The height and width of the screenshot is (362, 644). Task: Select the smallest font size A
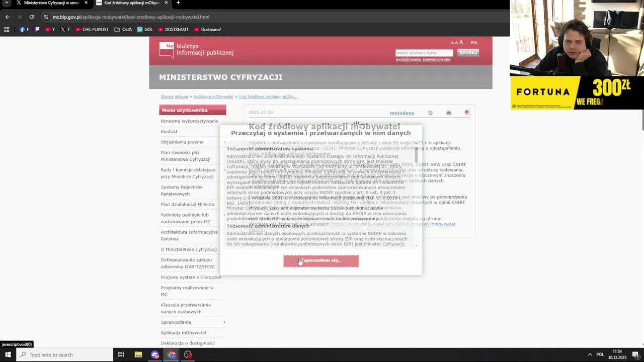[x=452, y=43]
